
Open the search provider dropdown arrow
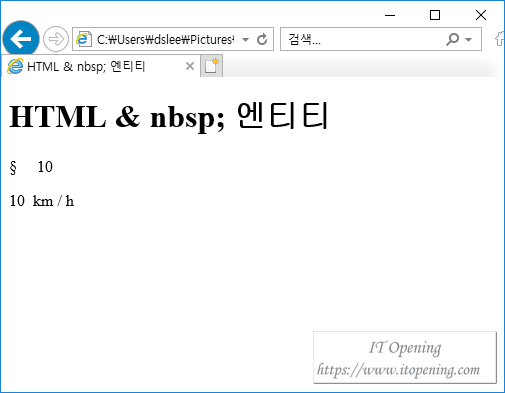pos(468,40)
